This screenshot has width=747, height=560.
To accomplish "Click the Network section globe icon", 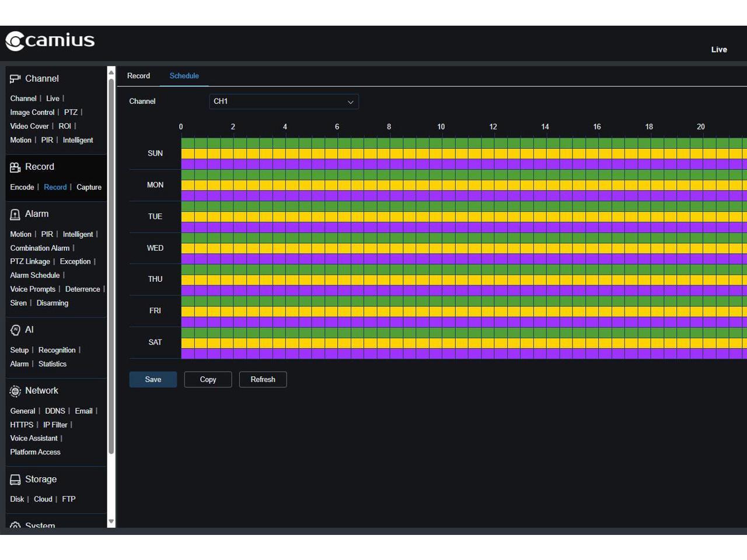I will pyautogui.click(x=15, y=391).
